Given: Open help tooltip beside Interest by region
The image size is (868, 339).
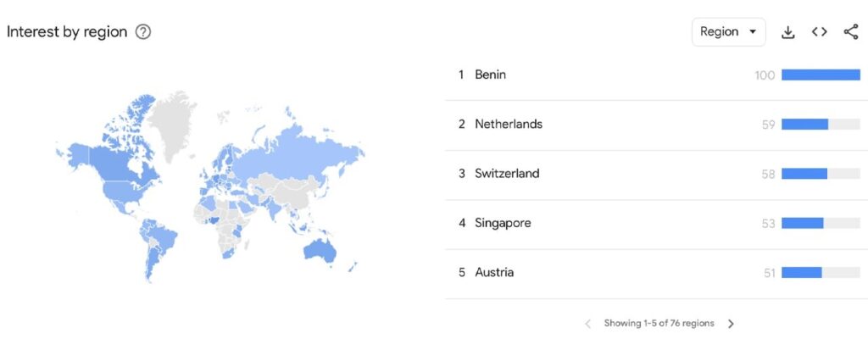Looking at the screenshot, I should pos(143,32).
